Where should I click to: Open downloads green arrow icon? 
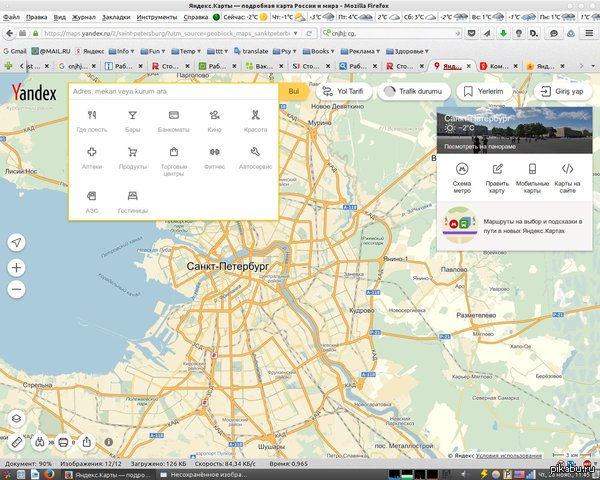coord(503,34)
